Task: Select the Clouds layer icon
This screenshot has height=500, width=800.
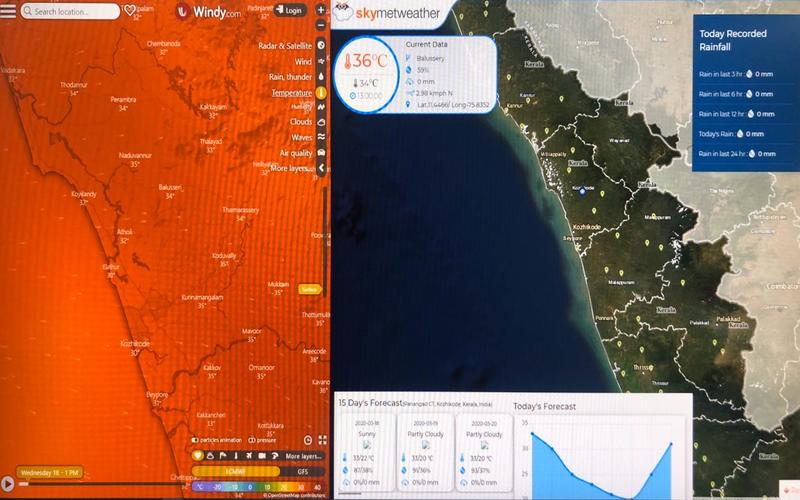Action: coord(321,122)
